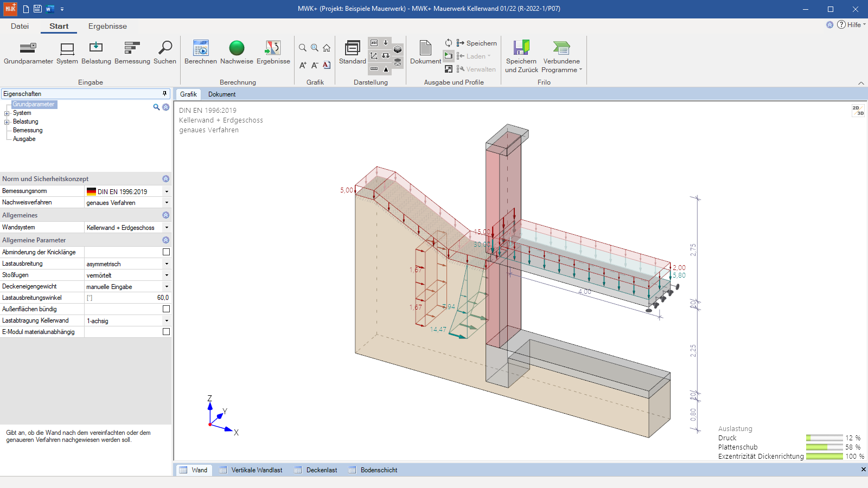This screenshot has width=868, height=488.
Task: Click the Plattenschub utilization bar
Action: 825,447
